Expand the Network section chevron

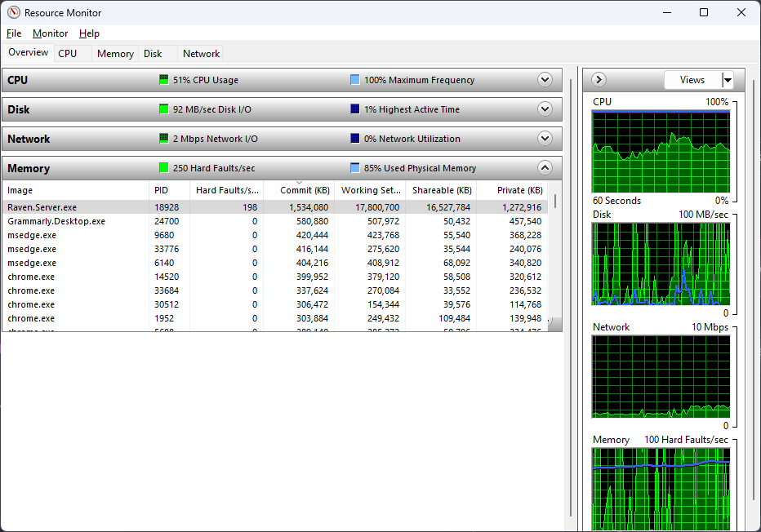coord(545,139)
